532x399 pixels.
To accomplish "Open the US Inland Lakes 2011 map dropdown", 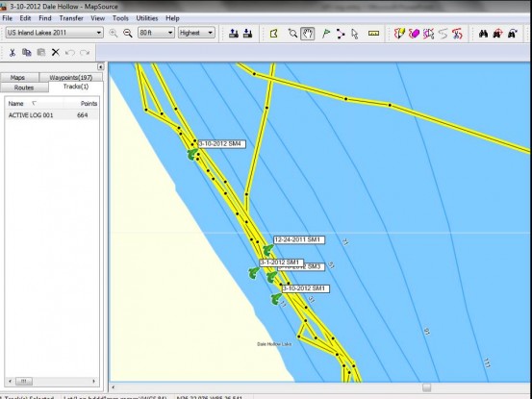I will (54, 33).
